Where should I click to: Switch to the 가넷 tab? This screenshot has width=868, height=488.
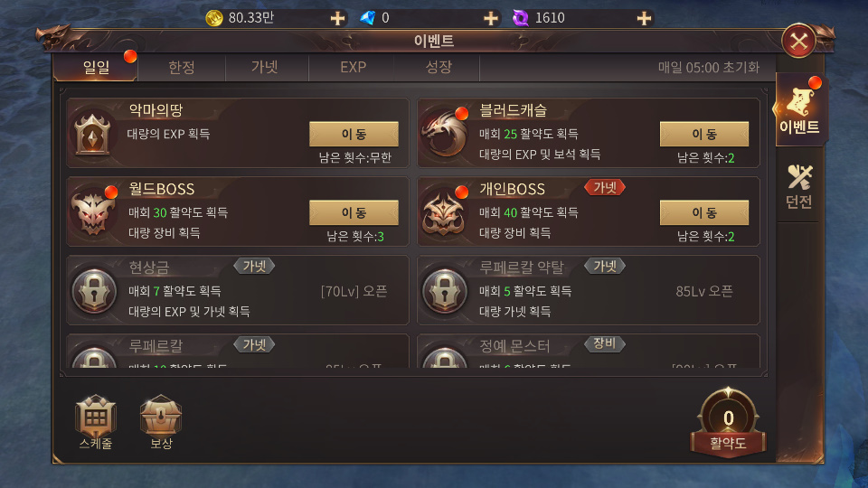[x=265, y=68]
